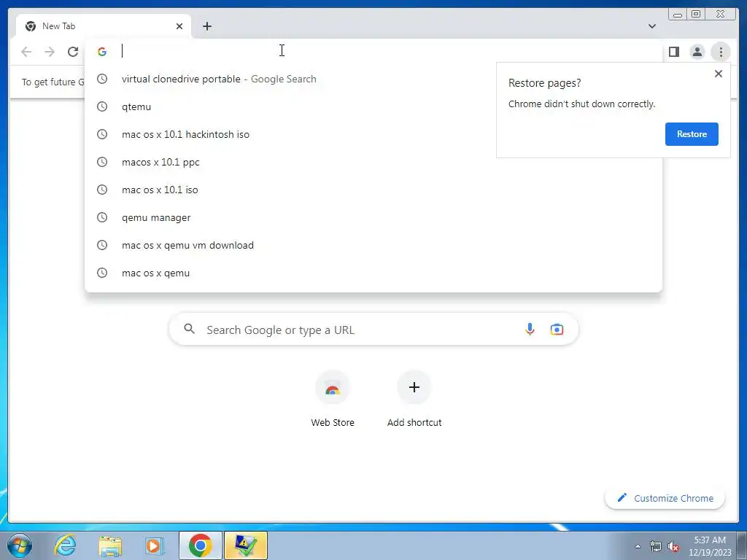Click the 'Restore pages?' heading
This screenshot has width=747, height=560.
tap(544, 83)
